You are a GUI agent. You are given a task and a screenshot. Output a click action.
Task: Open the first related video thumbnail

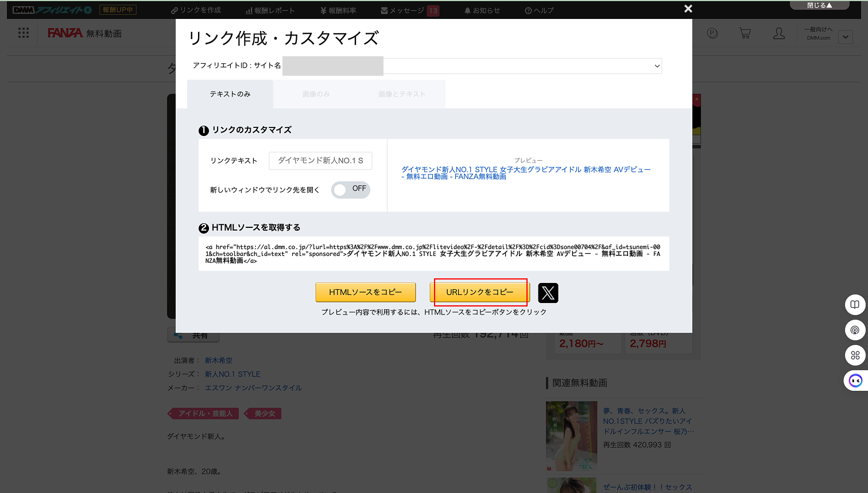pyautogui.click(x=572, y=436)
